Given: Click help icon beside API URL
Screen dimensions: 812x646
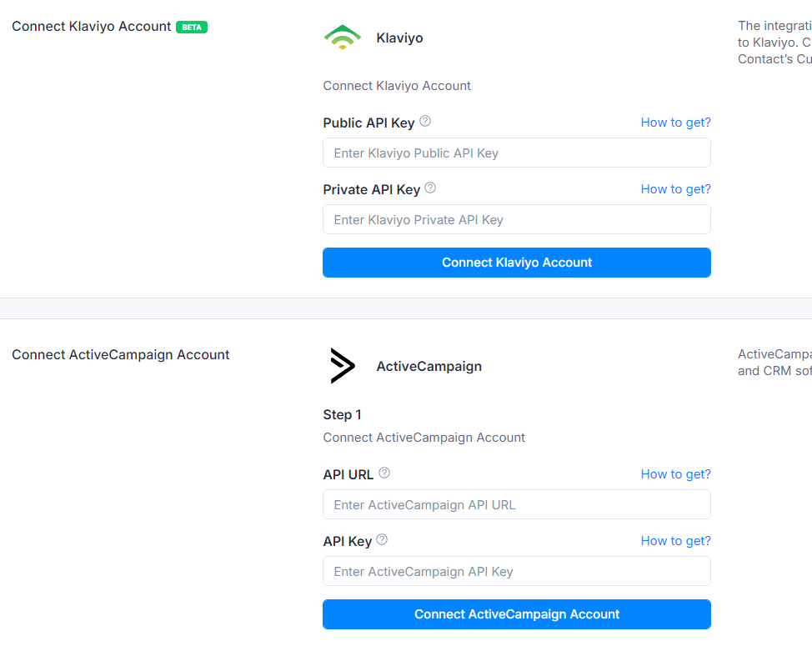Looking at the screenshot, I should tap(384, 473).
